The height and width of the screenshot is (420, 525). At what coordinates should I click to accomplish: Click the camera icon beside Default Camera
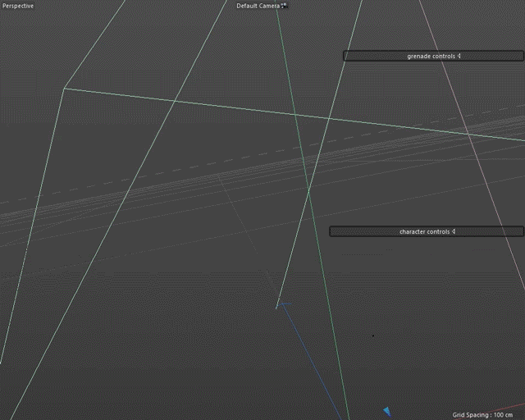tap(284, 6)
